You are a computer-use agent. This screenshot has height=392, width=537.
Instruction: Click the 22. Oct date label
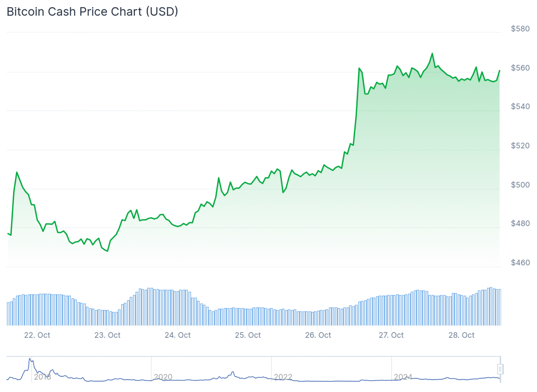[x=37, y=335]
